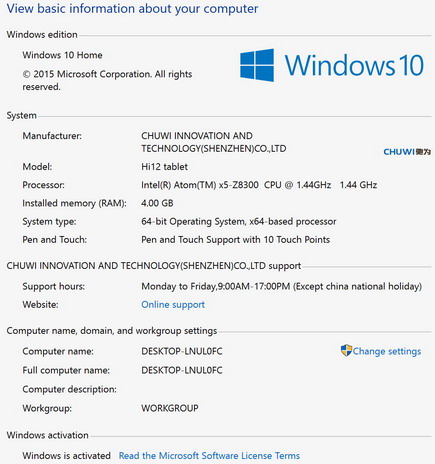Open Change settings for computer name
The image size is (435, 464).
(x=387, y=351)
